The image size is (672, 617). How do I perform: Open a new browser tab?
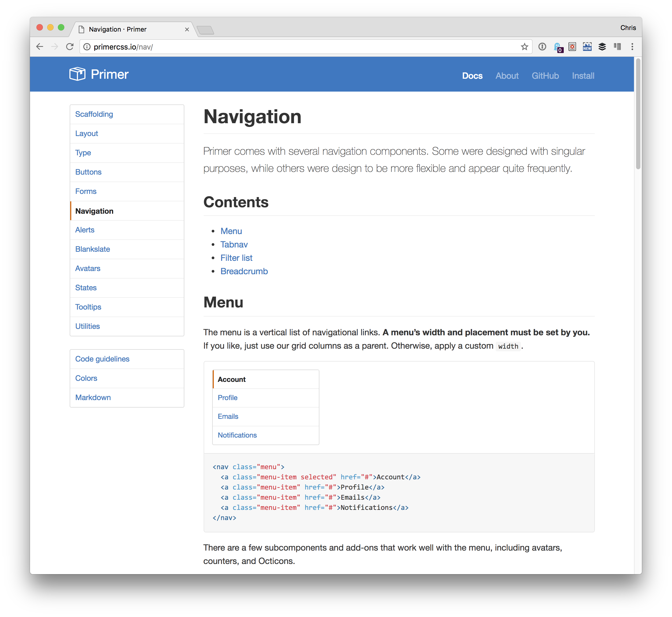(206, 30)
